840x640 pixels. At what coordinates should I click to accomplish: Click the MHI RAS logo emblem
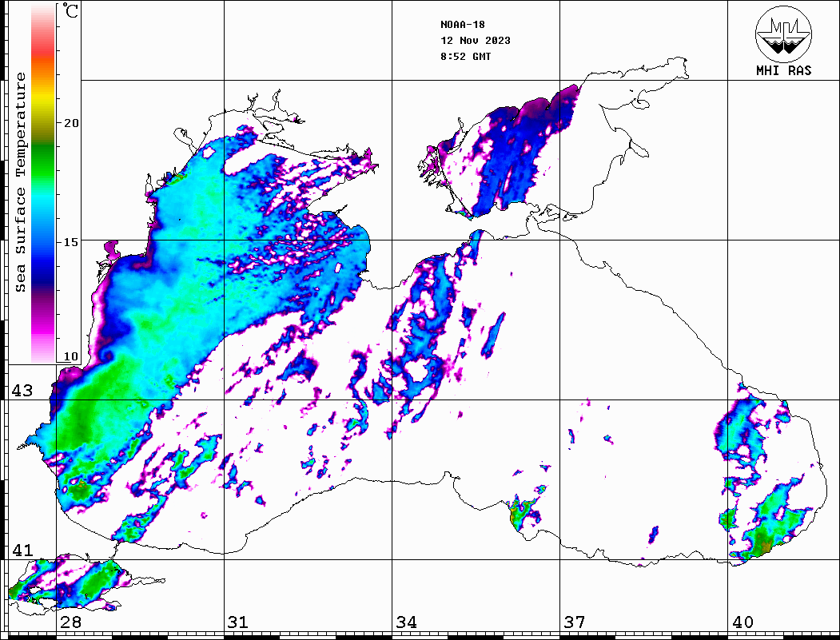[783, 34]
